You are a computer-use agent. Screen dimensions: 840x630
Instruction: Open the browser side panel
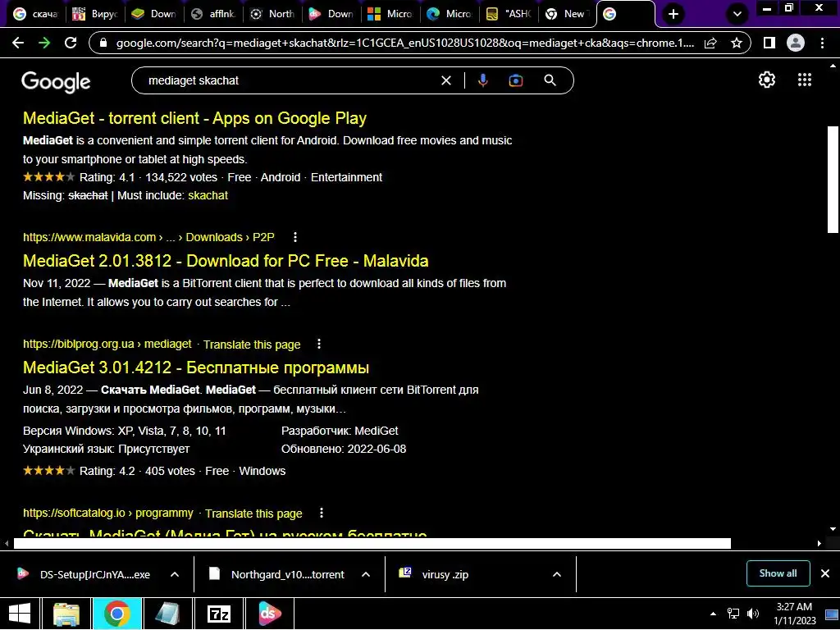(x=769, y=43)
